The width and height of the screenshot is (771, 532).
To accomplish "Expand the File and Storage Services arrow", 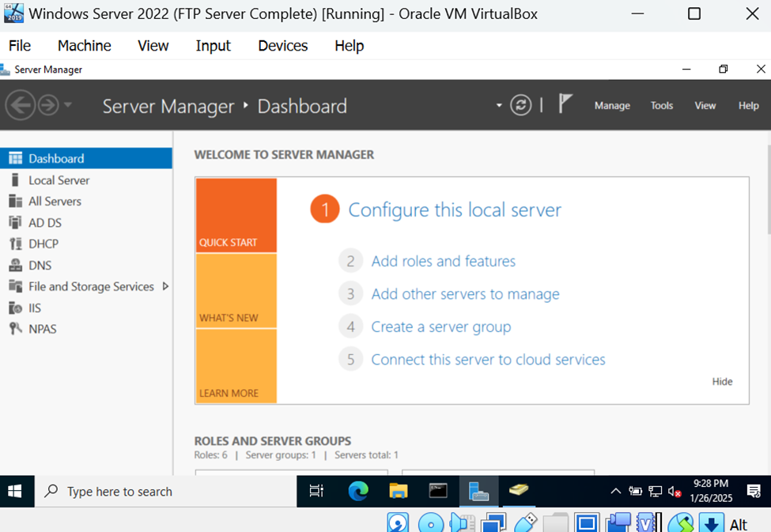I will tap(166, 286).
